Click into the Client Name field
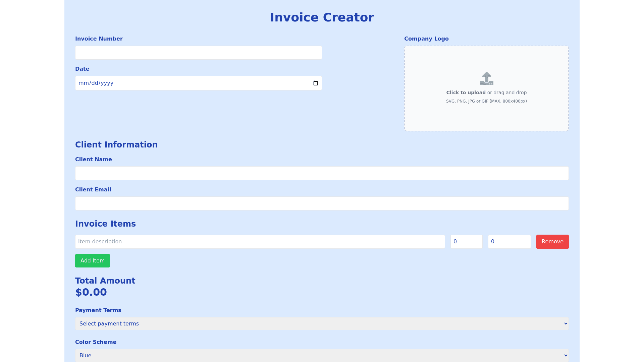The width and height of the screenshot is (644, 362). 322,173
